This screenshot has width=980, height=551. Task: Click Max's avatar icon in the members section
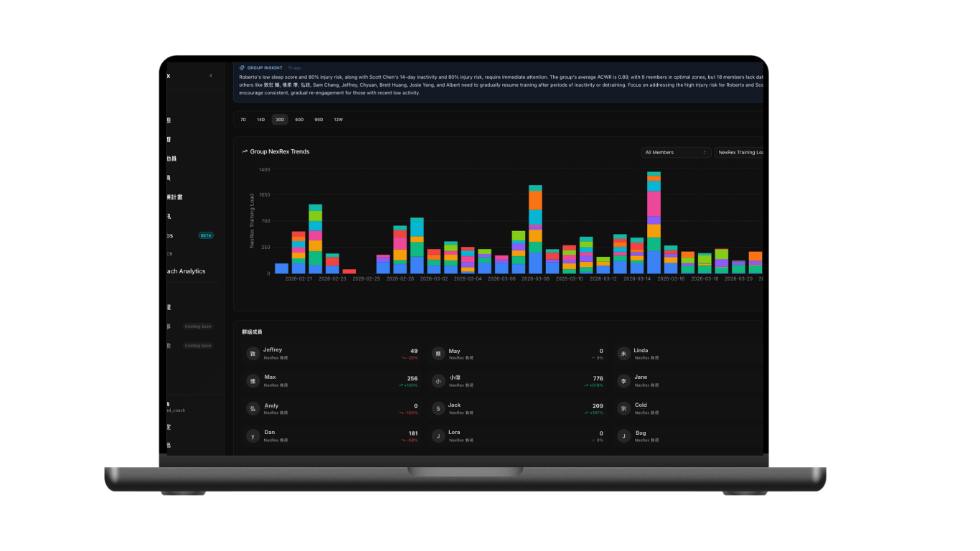pyautogui.click(x=253, y=381)
